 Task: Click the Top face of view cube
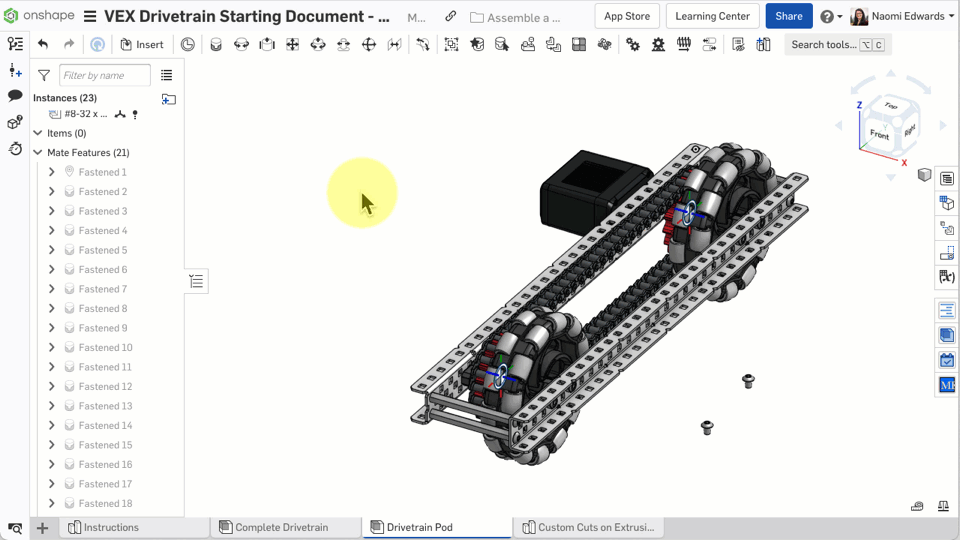tap(889, 106)
